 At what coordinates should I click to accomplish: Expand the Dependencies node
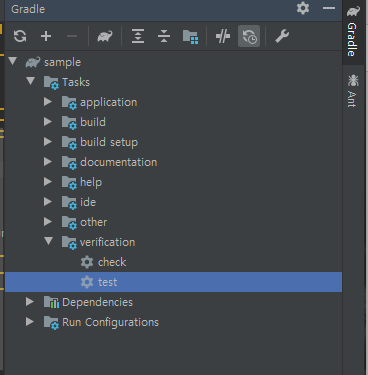[30, 301]
